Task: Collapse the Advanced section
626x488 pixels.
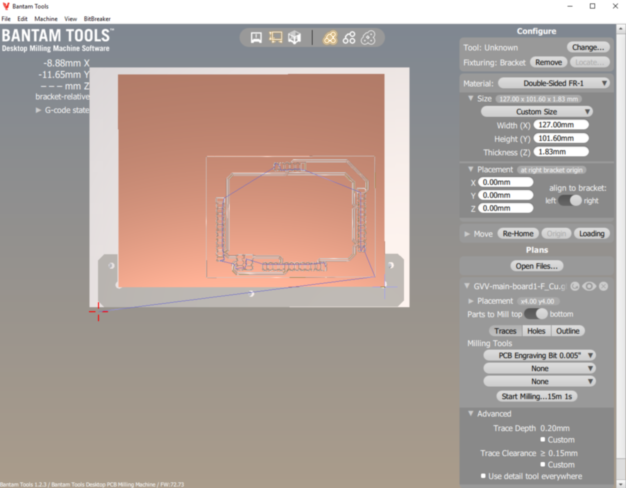Action: point(470,413)
